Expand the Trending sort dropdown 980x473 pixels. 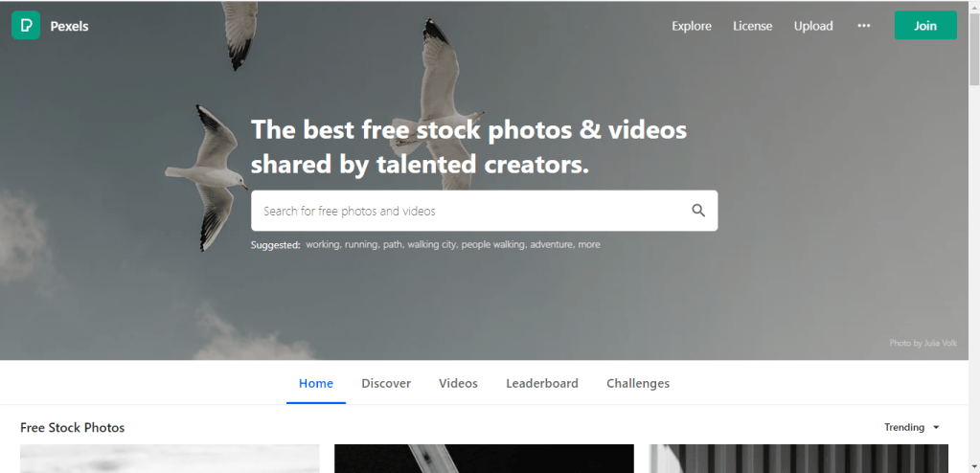912,427
